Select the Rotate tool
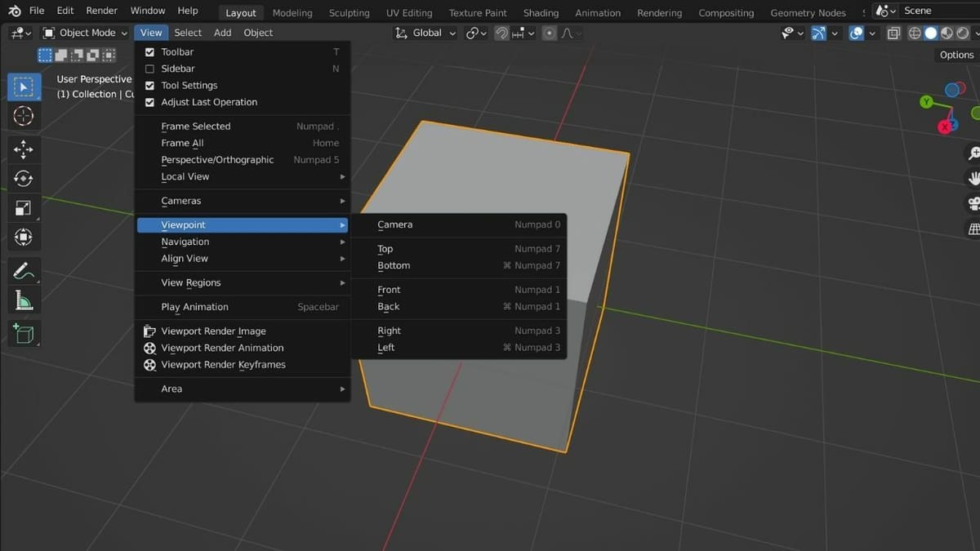980x551 pixels. 24,178
